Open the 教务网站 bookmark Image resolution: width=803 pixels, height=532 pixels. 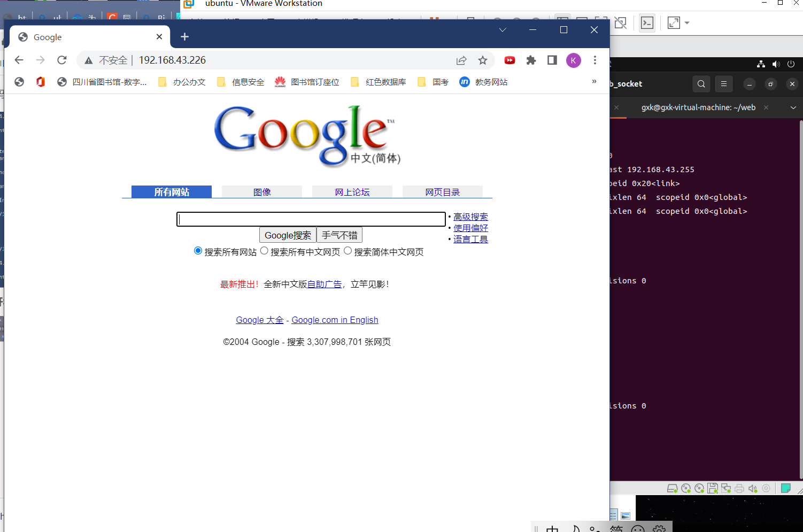[483, 82]
